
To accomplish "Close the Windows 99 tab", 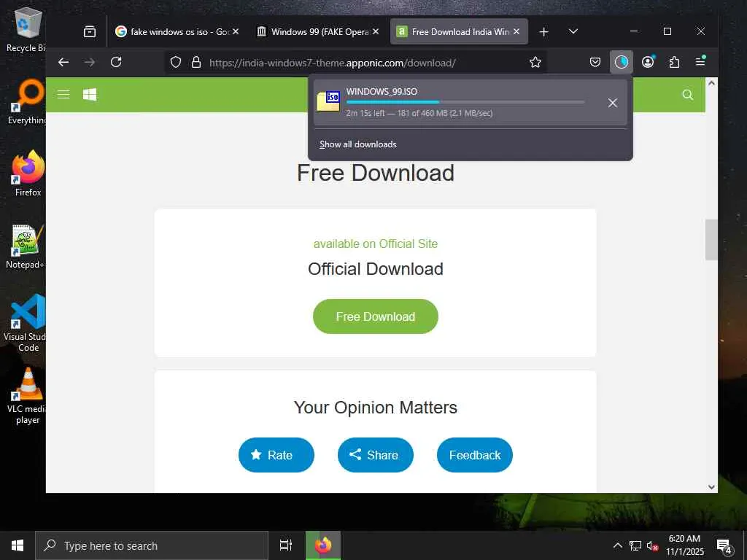I will point(376,31).
